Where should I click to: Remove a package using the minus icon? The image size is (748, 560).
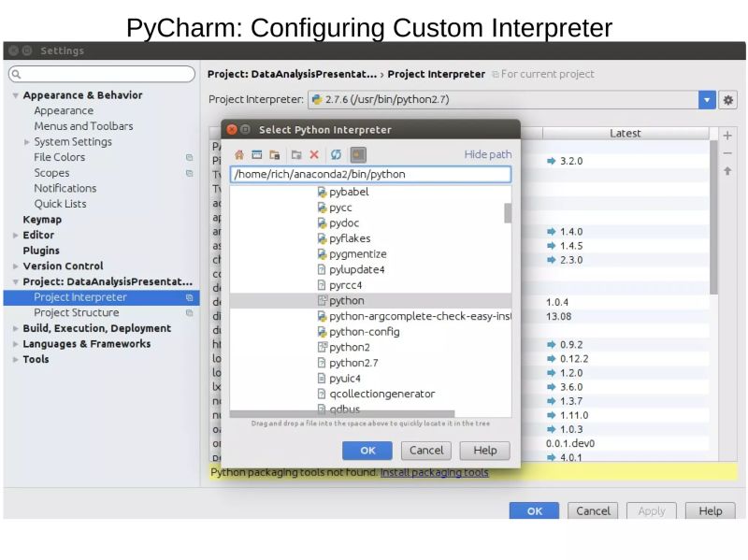tap(727, 153)
